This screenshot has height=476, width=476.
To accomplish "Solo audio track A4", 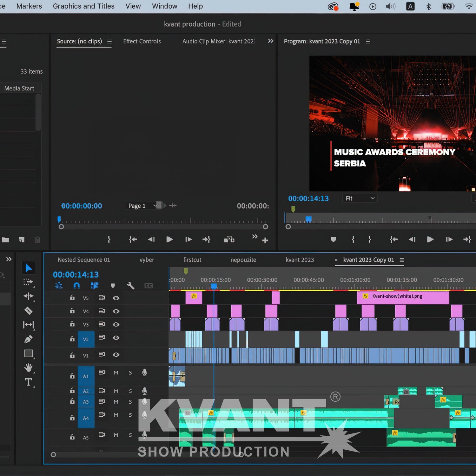I will (x=130, y=415).
